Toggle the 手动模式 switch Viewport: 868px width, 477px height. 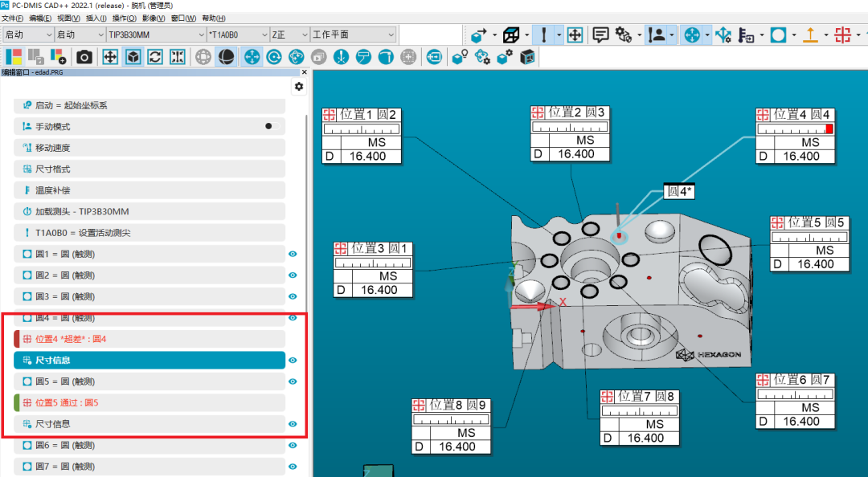click(x=272, y=126)
